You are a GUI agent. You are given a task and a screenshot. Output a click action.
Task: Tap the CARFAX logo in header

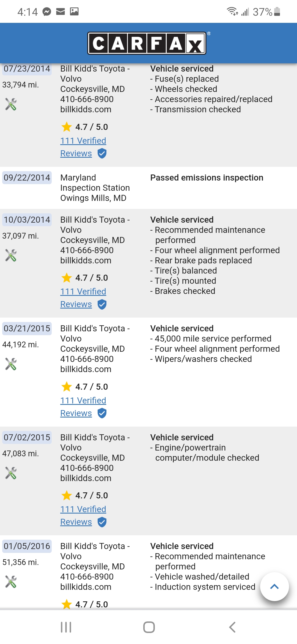(x=147, y=43)
